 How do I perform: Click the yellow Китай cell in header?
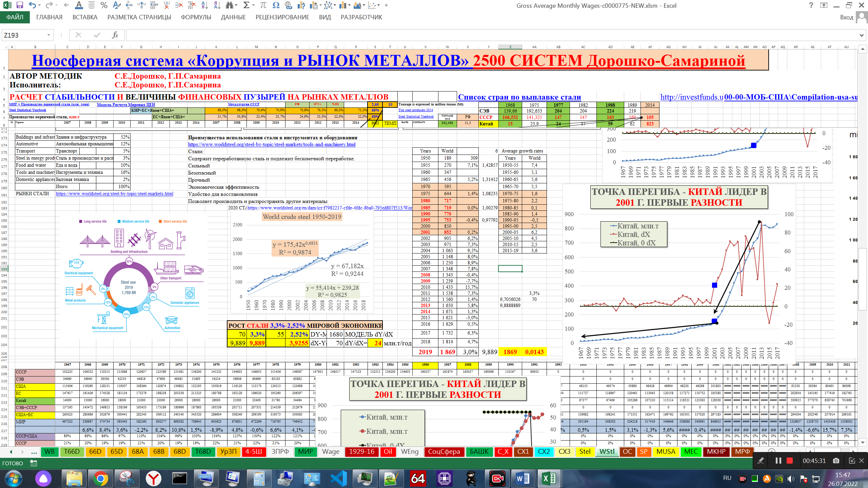[x=488, y=124]
